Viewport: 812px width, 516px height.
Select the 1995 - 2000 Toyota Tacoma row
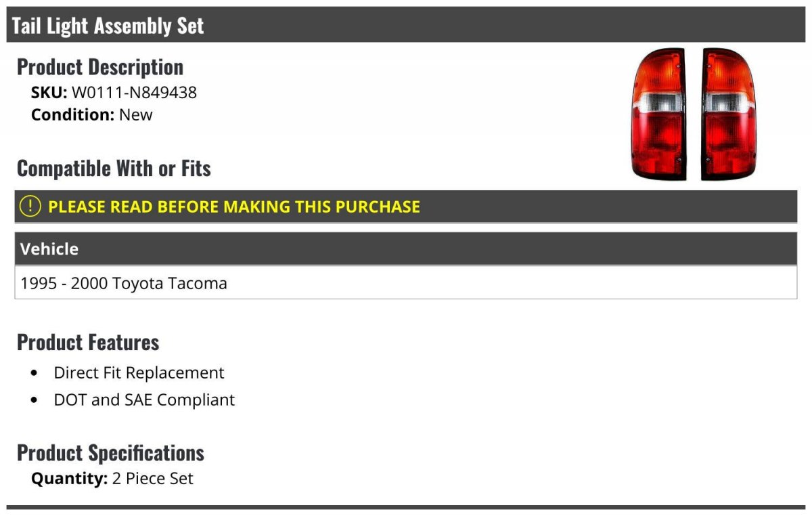click(406, 282)
